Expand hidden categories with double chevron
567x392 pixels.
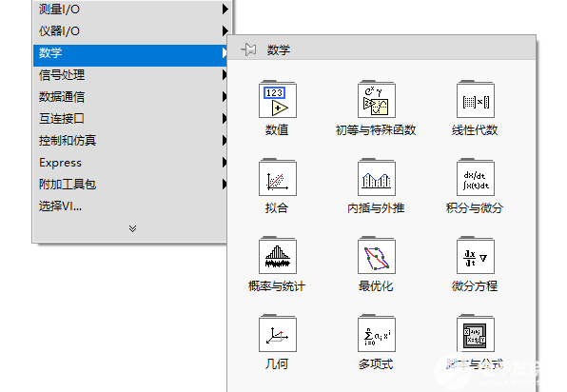tap(132, 228)
